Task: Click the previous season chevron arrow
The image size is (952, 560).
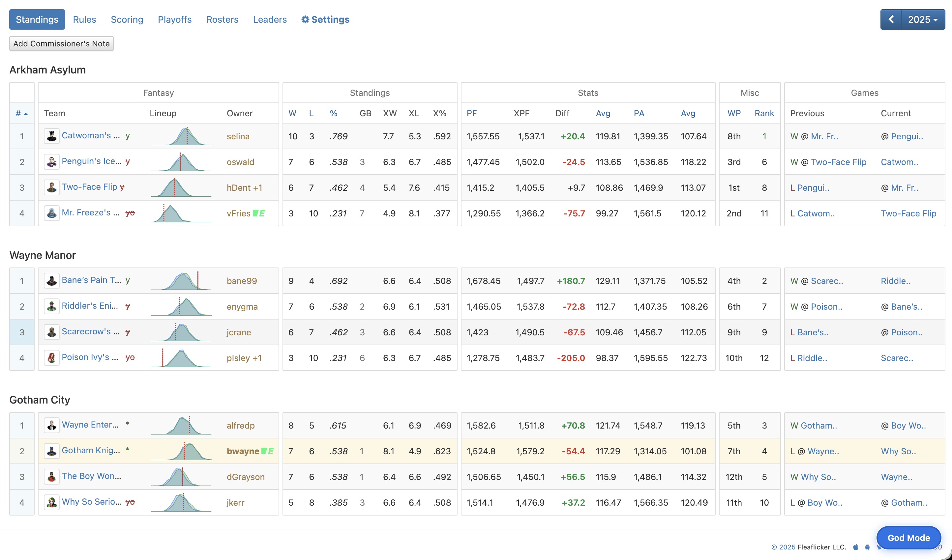Action: (x=891, y=19)
